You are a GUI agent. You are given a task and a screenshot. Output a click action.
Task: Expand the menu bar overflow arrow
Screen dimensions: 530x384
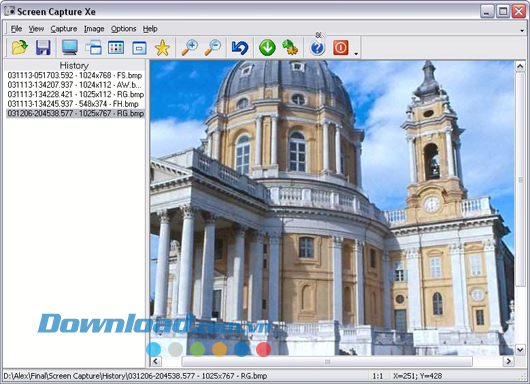(x=522, y=31)
